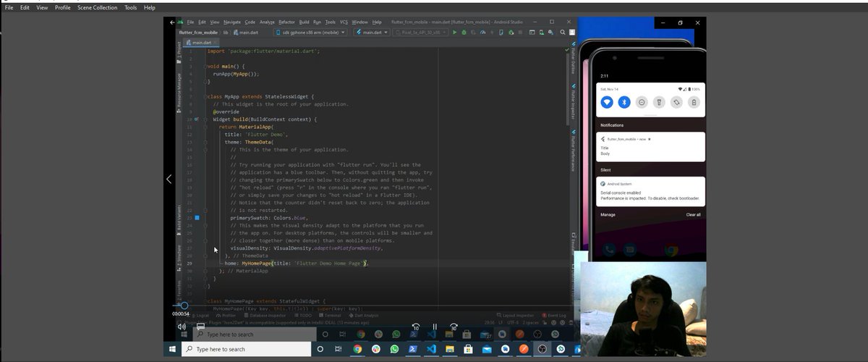Click the video volume speaker icon
868x362 pixels.
182,327
